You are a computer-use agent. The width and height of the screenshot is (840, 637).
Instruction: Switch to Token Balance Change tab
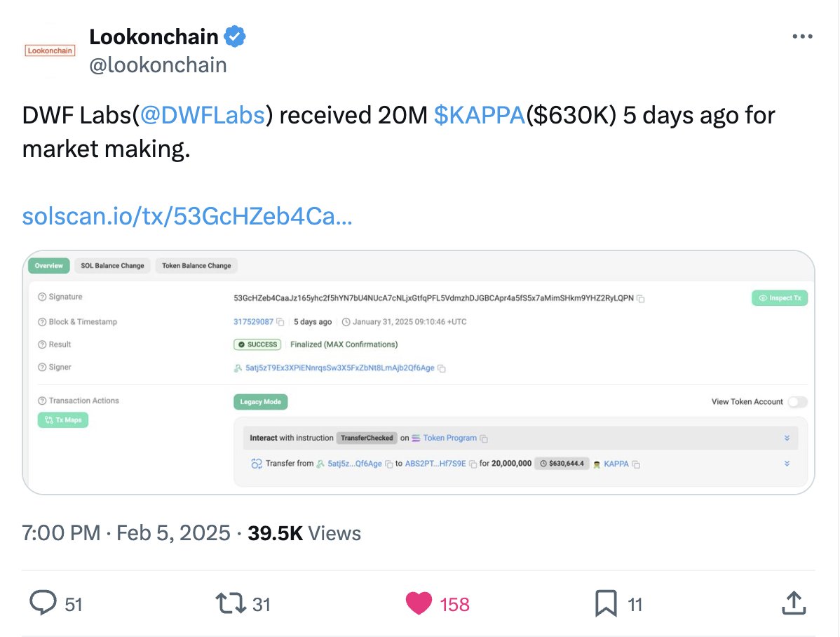(x=196, y=265)
